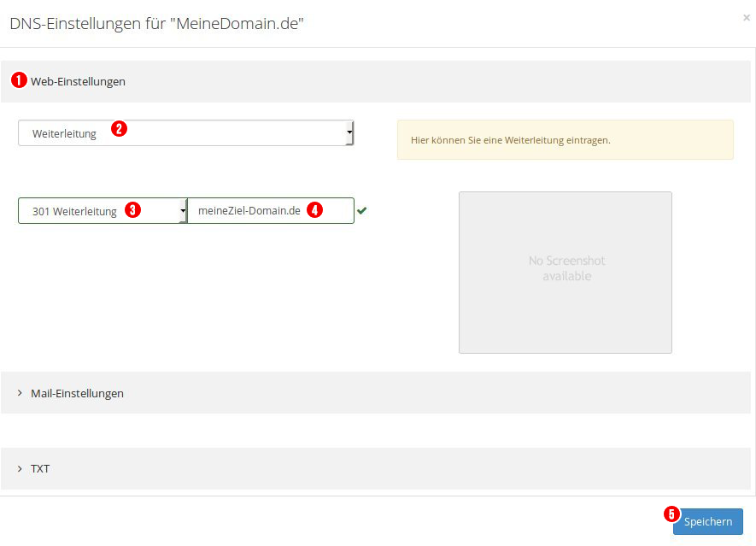Image resolution: width=756 pixels, height=546 pixels.
Task: Click the No Screenshot available thumbnail
Action: pyautogui.click(x=565, y=273)
